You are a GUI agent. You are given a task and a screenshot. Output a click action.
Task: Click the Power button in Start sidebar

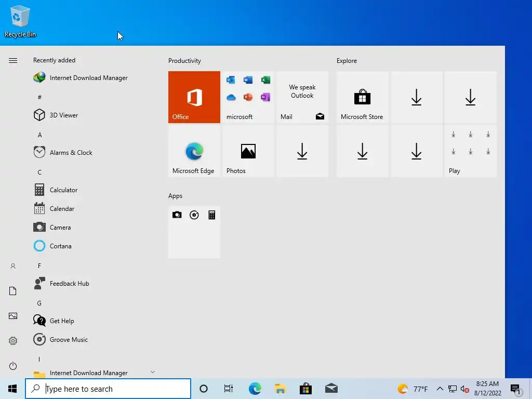pyautogui.click(x=13, y=366)
